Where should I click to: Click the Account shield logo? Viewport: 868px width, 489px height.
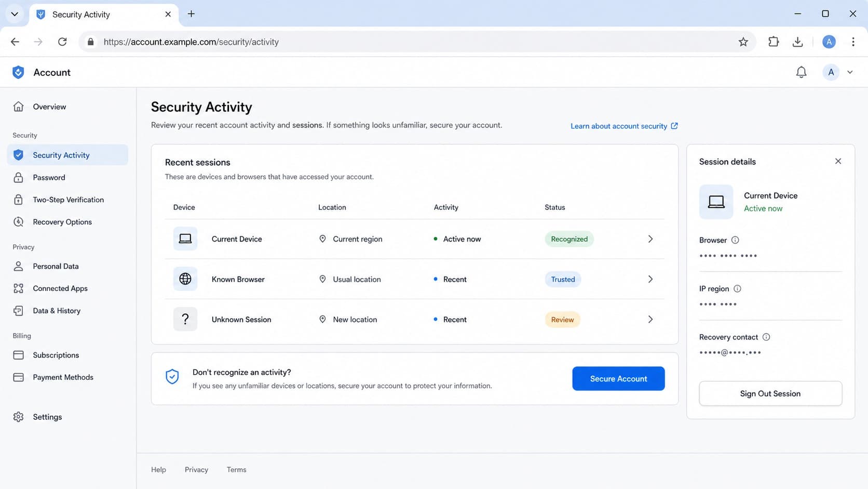tap(18, 72)
